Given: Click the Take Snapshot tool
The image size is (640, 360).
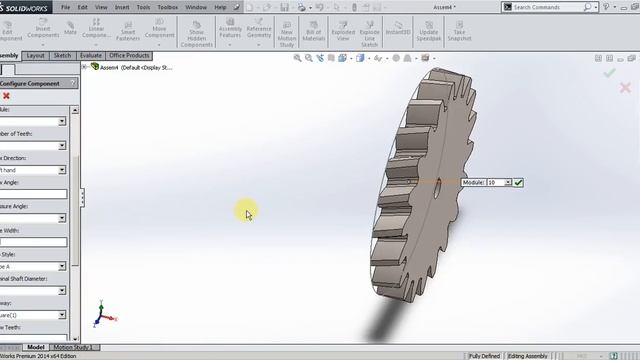Looking at the screenshot, I should (x=459, y=31).
